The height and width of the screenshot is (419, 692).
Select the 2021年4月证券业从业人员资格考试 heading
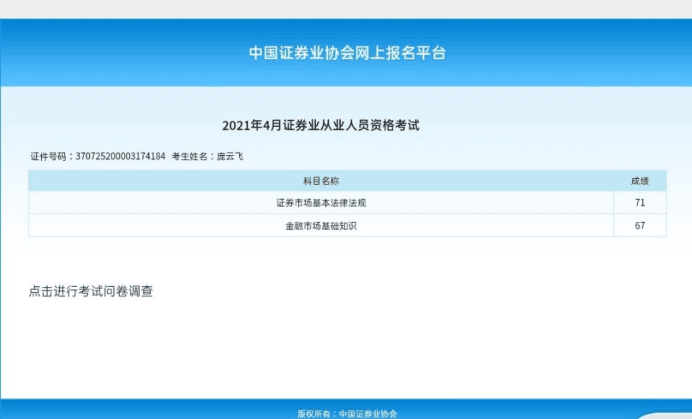320,125
